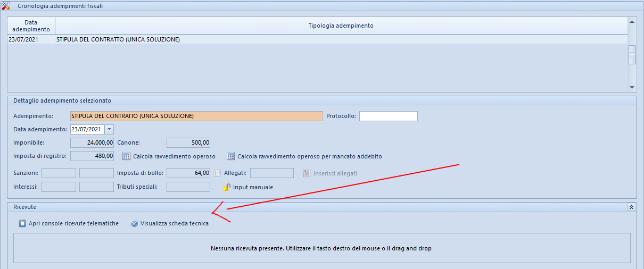Click scroll down arrow of adempimenti list
This screenshot has height=269, width=644.
632,87
